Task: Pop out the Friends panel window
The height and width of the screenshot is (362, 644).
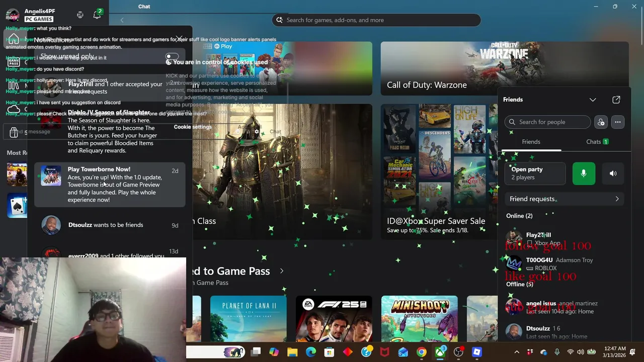Action: 616,100
